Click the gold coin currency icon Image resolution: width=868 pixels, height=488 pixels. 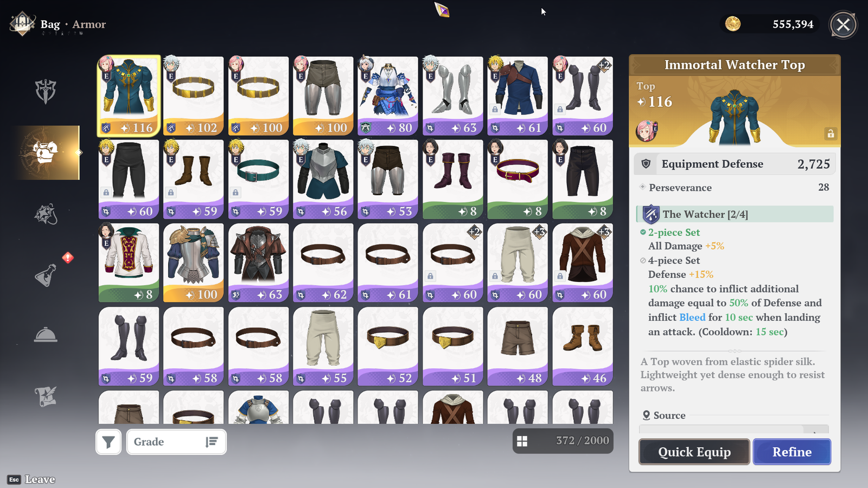(733, 24)
